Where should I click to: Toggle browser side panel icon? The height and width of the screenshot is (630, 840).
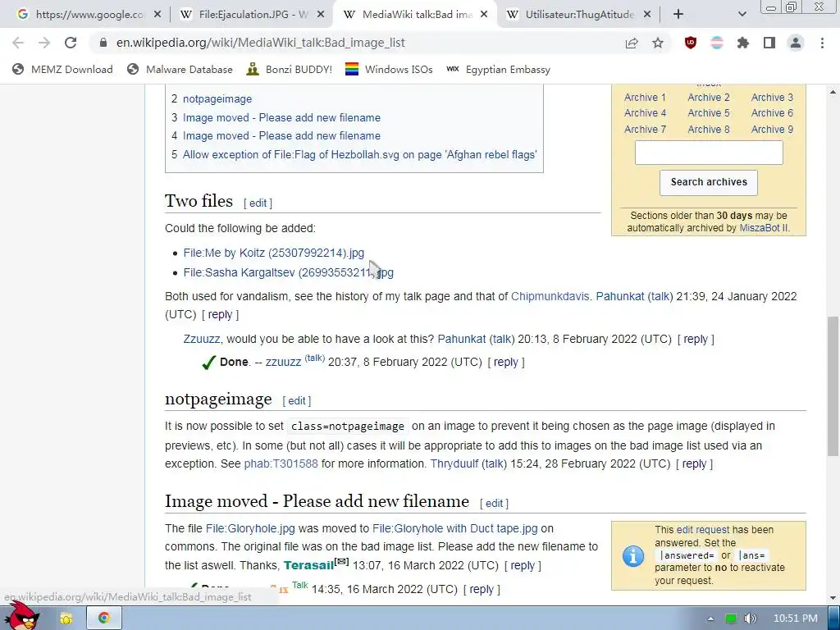pyautogui.click(x=769, y=43)
